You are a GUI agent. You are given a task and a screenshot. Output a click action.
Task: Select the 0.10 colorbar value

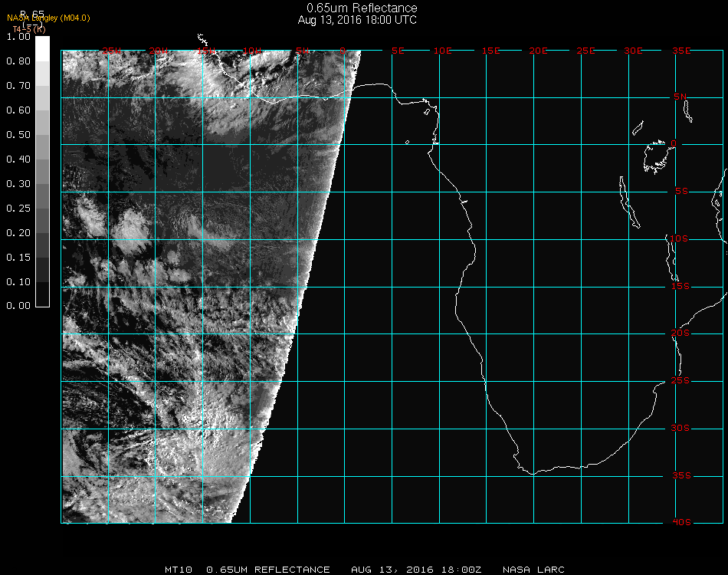(x=18, y=282)
